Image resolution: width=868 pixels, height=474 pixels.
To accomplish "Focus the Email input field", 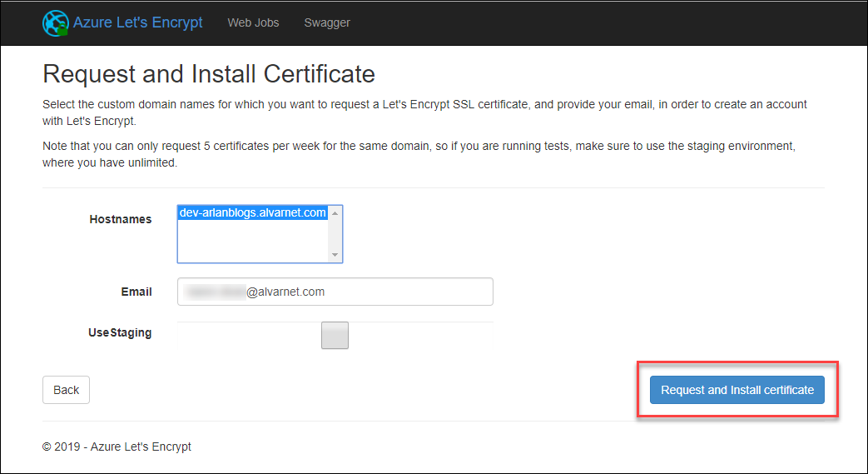I will click(x=335, y=292).
